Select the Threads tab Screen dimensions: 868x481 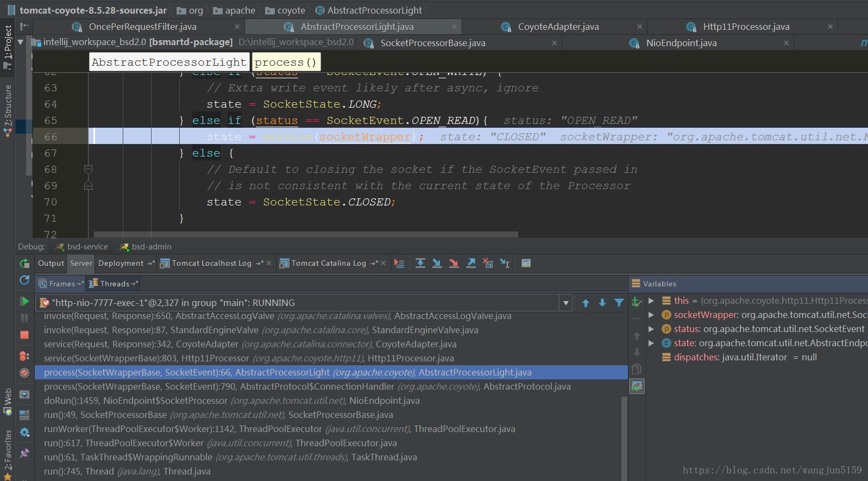(x=114, y=284)
